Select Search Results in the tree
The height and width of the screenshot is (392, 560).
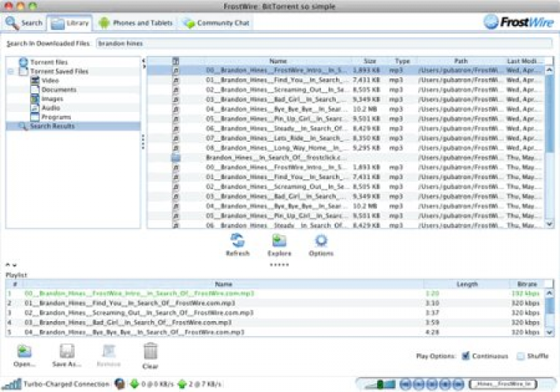(73, 126)
